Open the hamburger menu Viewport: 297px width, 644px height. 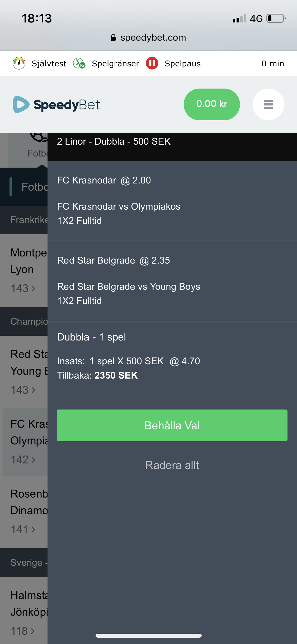pos(268,104)
